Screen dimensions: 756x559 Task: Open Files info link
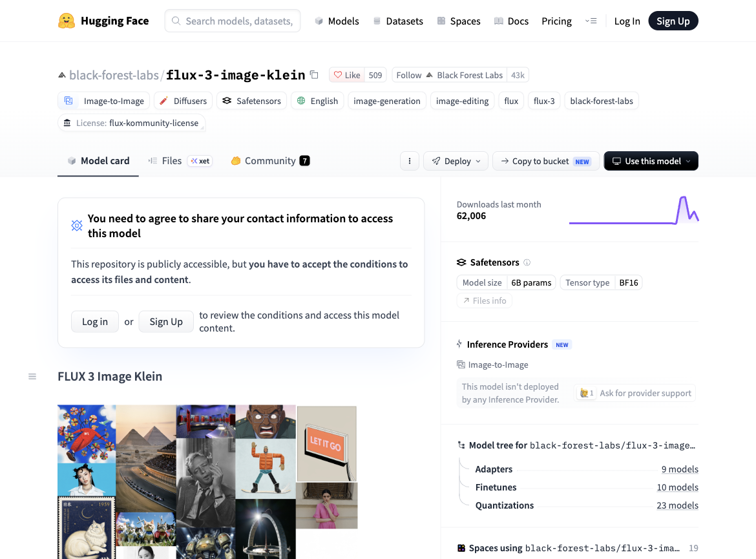click(x=484, y=301)
